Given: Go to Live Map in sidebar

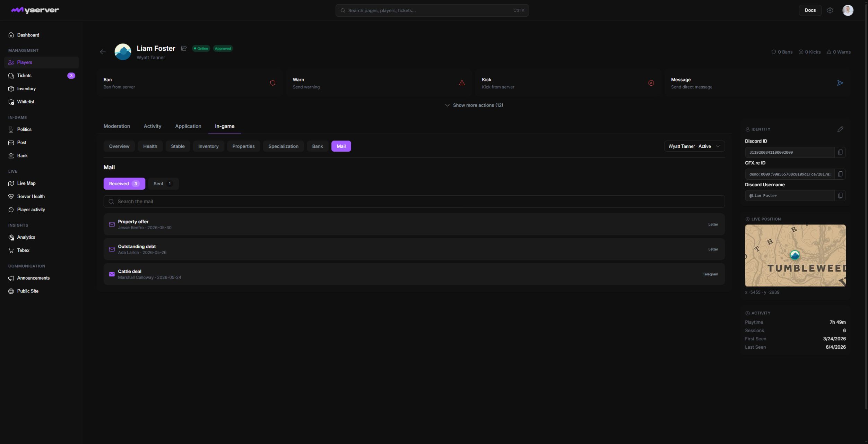Looking at the screenshot, I should point(41,183).
